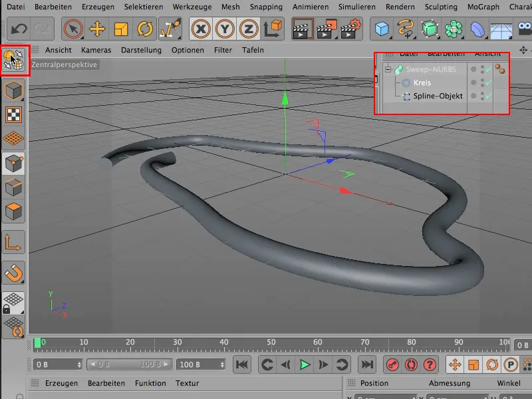Click the Undo arrow icon
The image size is (532, 399).
click(19, 29)
